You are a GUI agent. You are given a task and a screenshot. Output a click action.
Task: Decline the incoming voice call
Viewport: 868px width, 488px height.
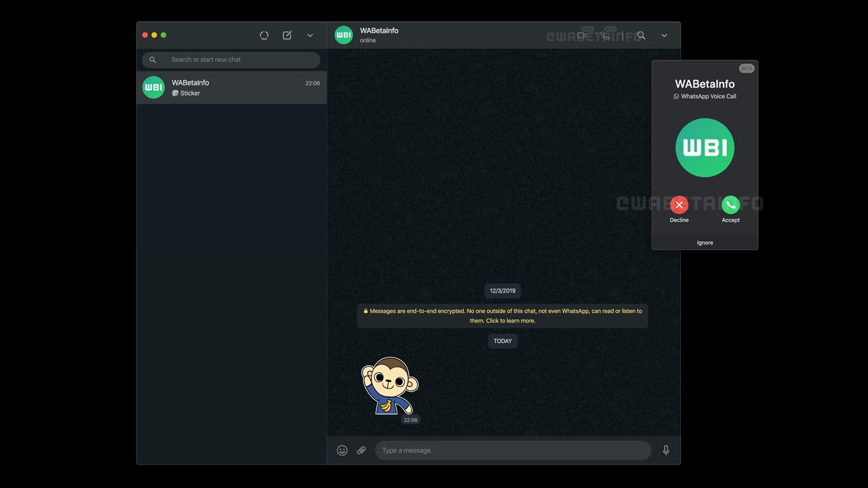pos(679,205)
